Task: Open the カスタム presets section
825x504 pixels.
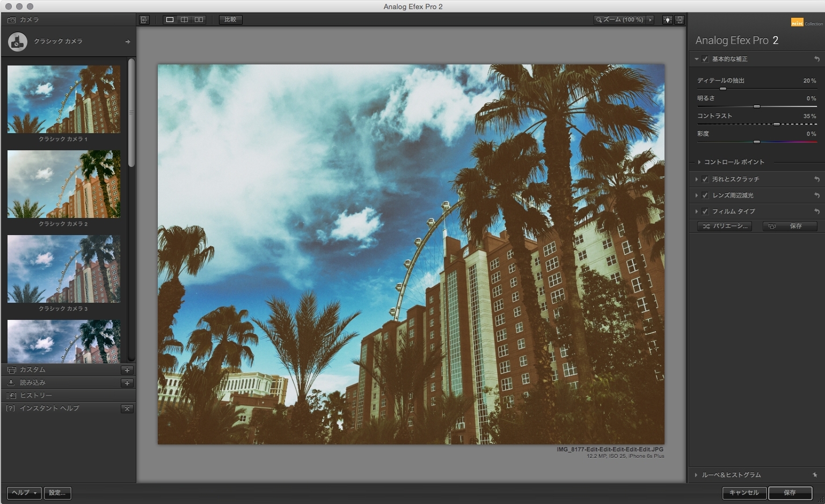Action: 68,370
